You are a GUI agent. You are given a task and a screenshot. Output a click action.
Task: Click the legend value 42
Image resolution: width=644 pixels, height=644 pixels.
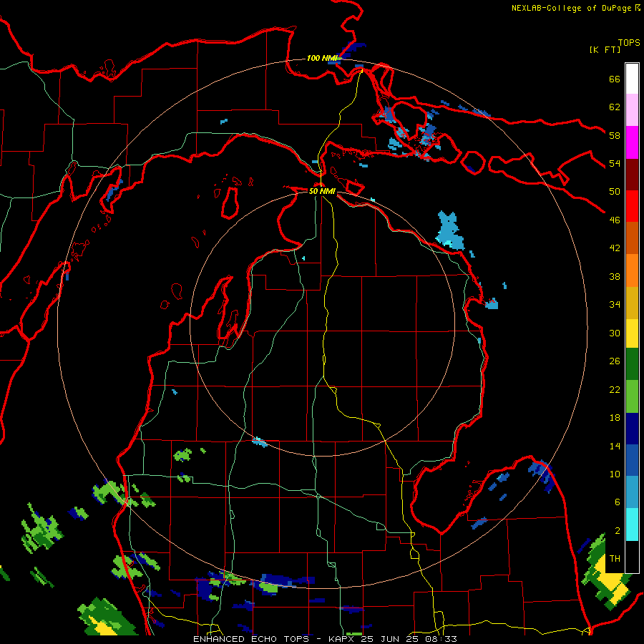(x=615, y=248)
